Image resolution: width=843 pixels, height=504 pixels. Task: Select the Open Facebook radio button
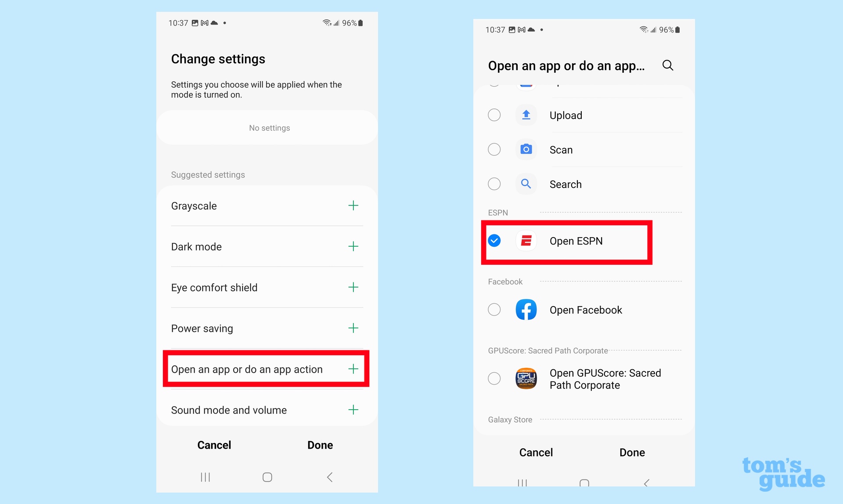pos(494,311)
